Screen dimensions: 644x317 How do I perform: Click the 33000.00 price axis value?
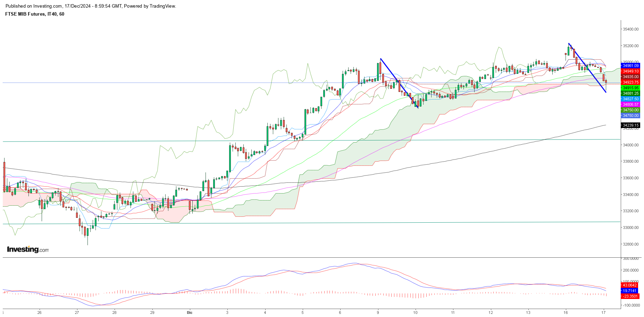(x=631, y=228)
